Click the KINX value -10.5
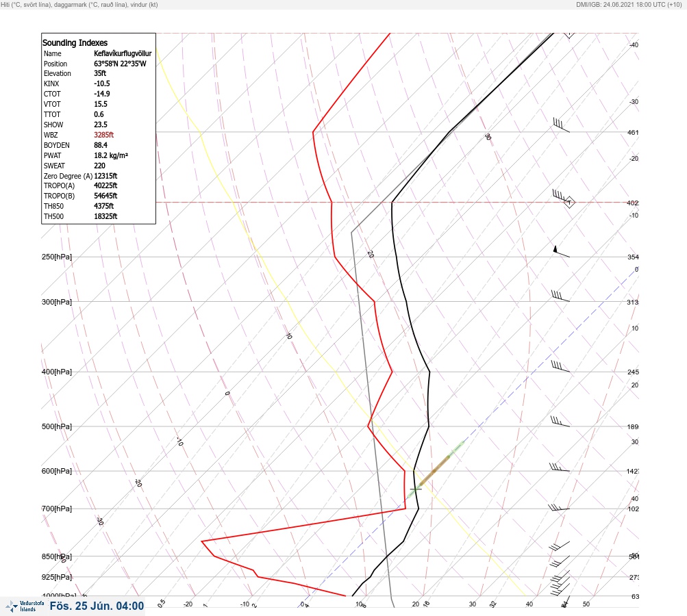 (102, 84)
